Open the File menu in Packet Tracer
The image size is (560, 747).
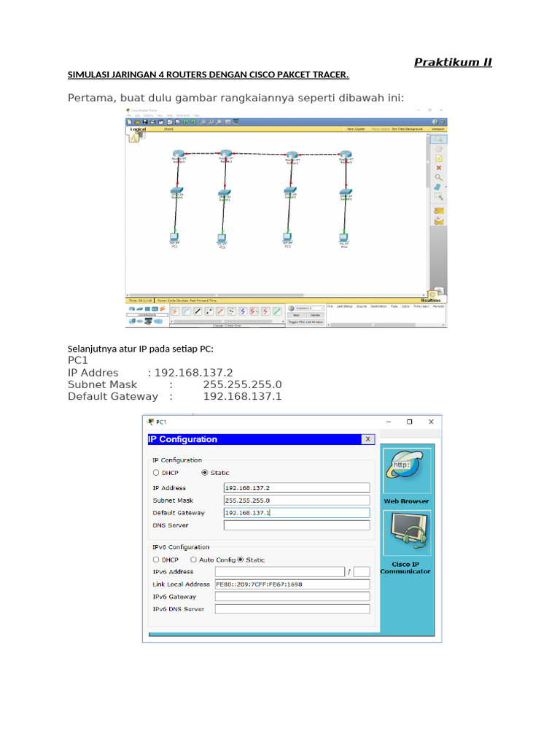tap(128, 115)
